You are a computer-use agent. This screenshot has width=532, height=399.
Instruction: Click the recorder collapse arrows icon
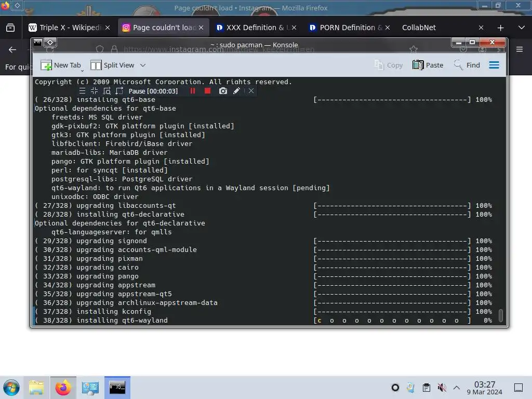[95, 91]
